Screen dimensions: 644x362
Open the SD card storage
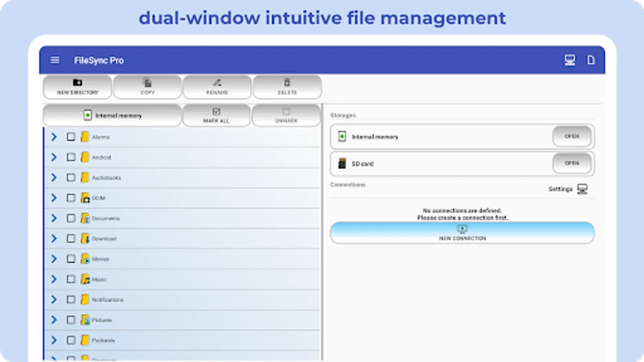[x=572, y=164]
